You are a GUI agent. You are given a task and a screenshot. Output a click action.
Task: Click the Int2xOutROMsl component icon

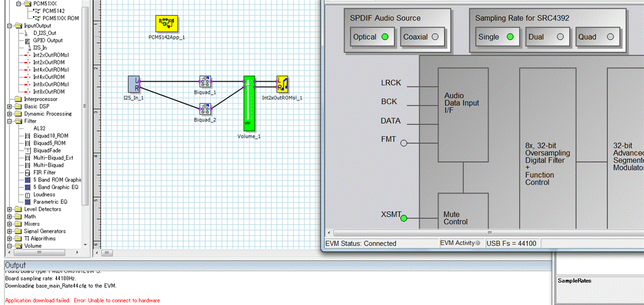click(28, 55)
